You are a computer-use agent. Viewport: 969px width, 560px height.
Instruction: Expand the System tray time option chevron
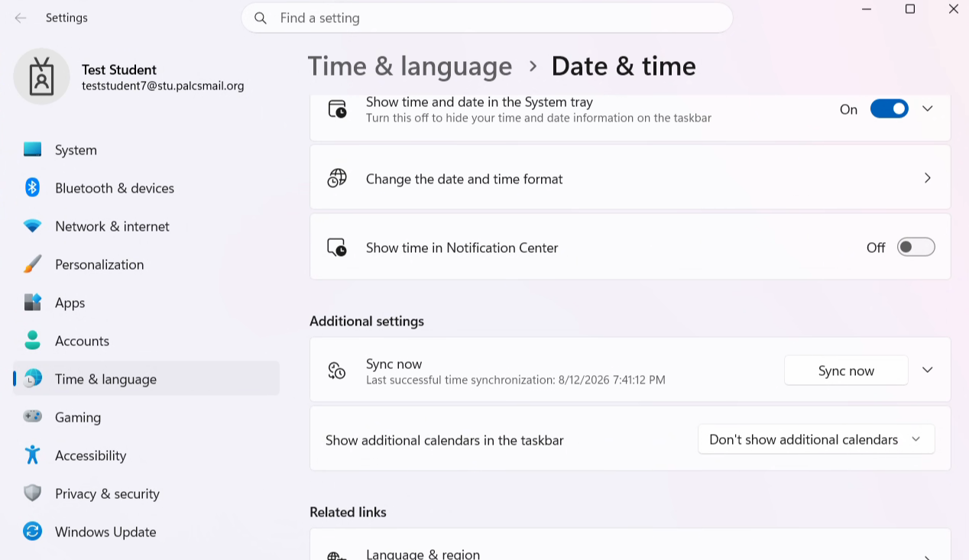pos(928,108)
